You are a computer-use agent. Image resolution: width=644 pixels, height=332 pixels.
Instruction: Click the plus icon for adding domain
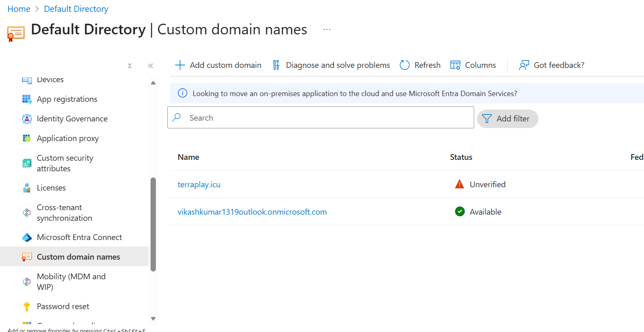coord(180,65)
